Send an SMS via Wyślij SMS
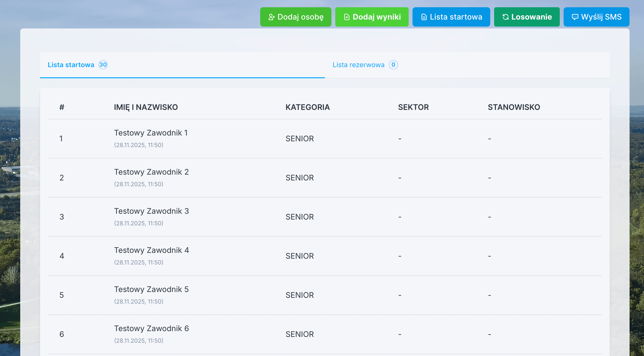 coord(596,17)
